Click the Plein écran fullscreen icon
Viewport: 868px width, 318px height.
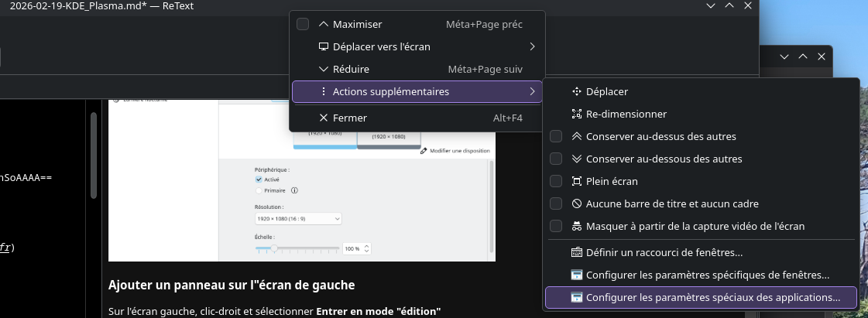coord(576,181)
